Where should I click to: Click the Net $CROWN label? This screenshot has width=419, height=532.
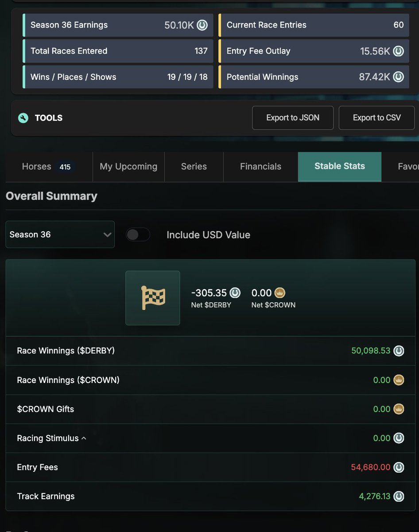tap(273, 305)
